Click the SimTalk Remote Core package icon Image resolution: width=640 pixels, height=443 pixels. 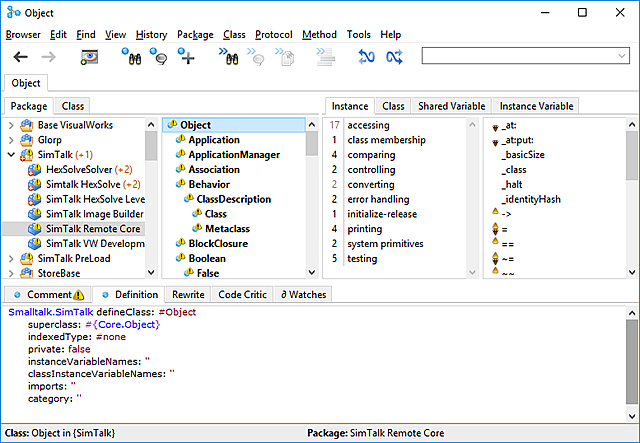click(x=35, y=229)
